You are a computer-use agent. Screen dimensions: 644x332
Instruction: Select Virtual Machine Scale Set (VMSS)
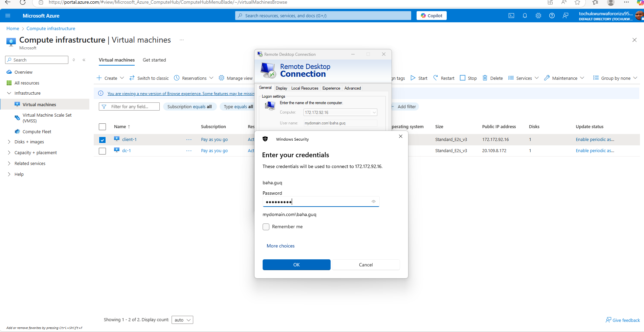[x=47, y=118]
